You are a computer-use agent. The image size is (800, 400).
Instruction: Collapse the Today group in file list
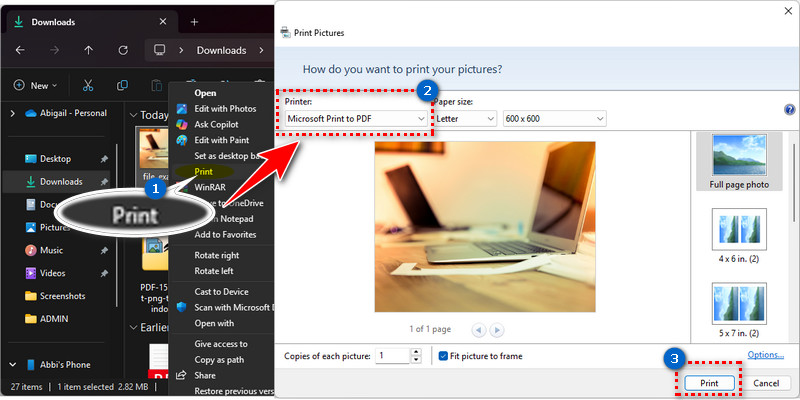point(134,115)
